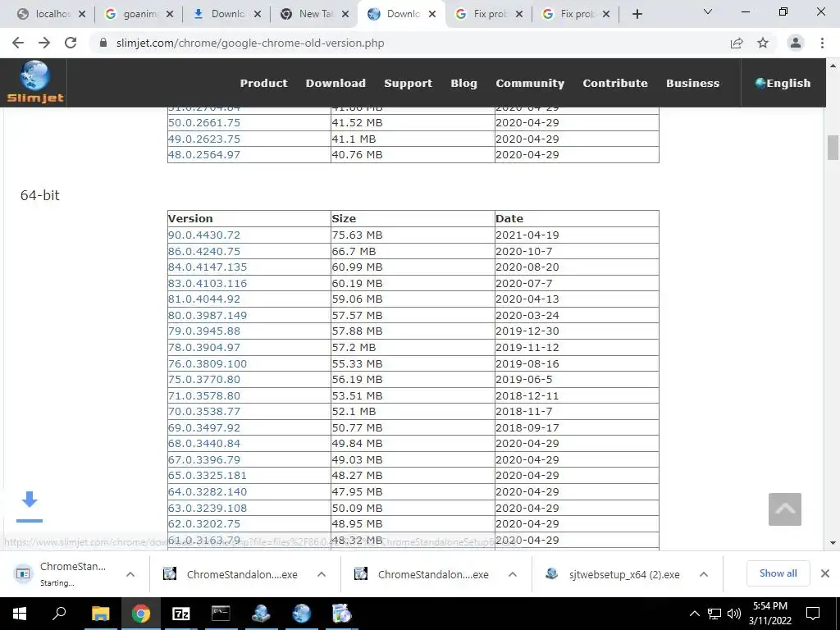Open the Community menu
The image size is (840, 630).
point(530,83)
